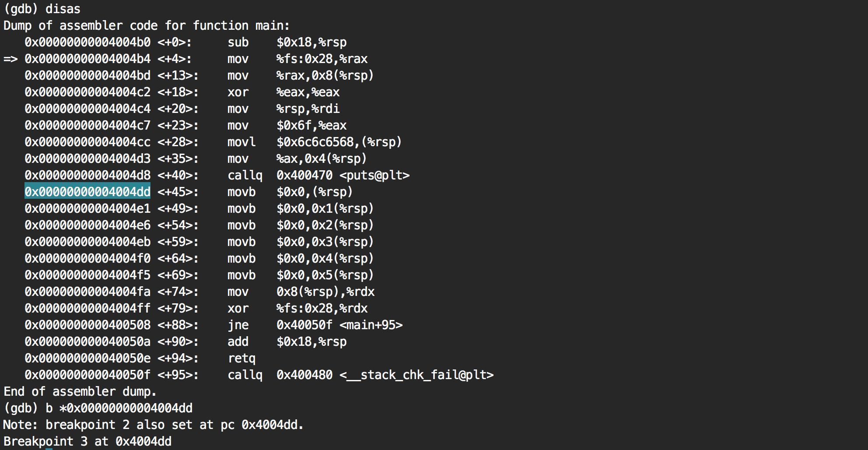Click the '=>' current instruction arrow

click(10, 59)
